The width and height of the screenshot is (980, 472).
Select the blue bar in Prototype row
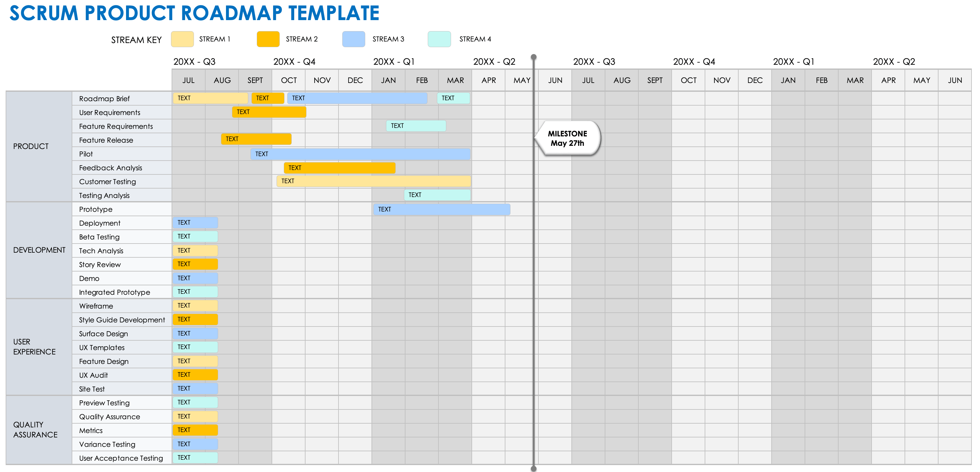coord(442,210)
